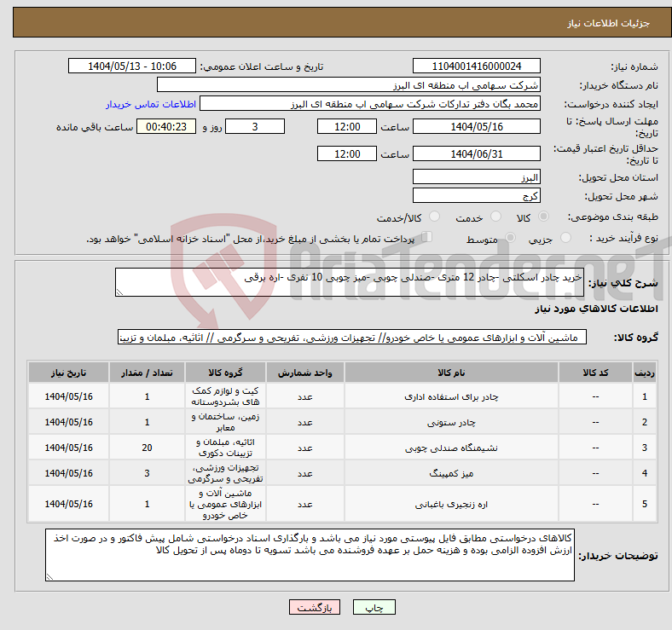Click the price validity date 1404/06/31 field
This screenshot has height=630, width=672.
click(477, 153)
